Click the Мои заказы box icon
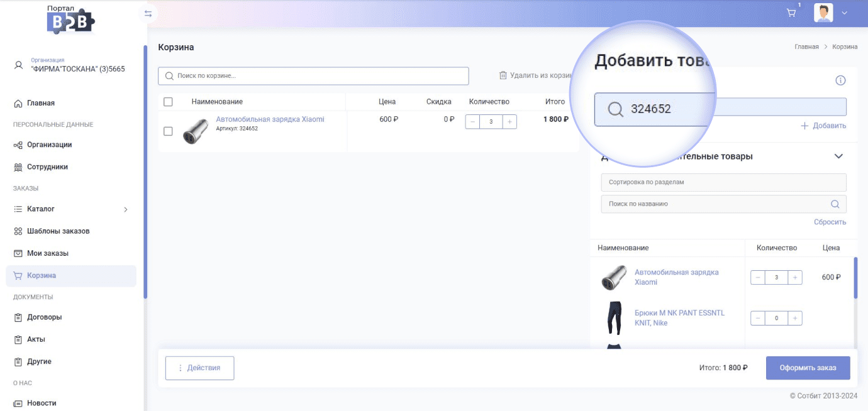The image size is (868, 411). [18, 253]
